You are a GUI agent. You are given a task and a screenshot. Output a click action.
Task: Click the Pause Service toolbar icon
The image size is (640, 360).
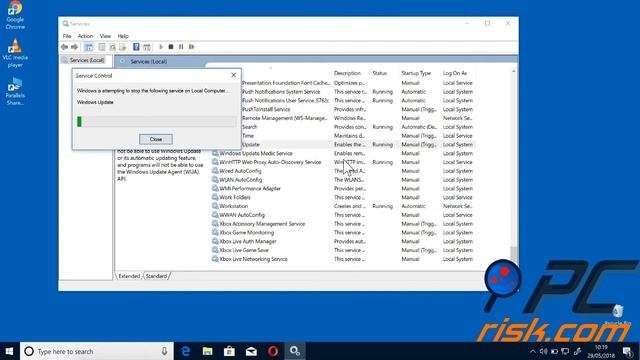pyautogui.click(x=181, y=47)
